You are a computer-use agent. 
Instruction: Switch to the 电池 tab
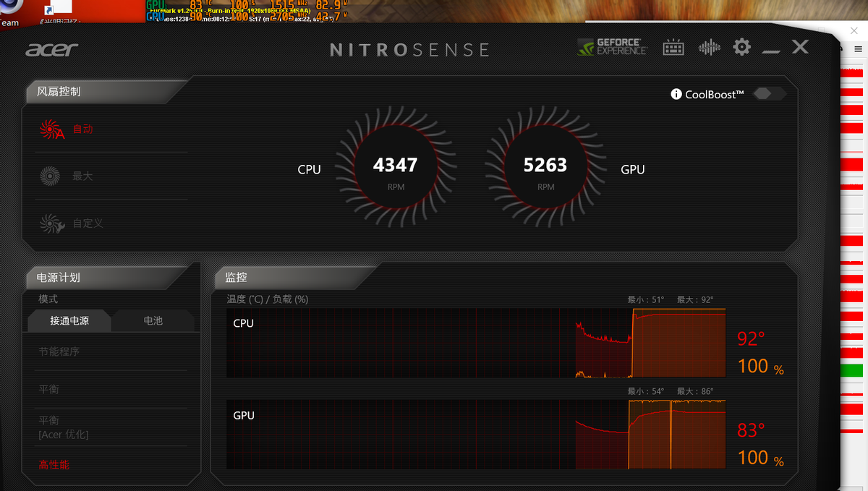point(153,320)
